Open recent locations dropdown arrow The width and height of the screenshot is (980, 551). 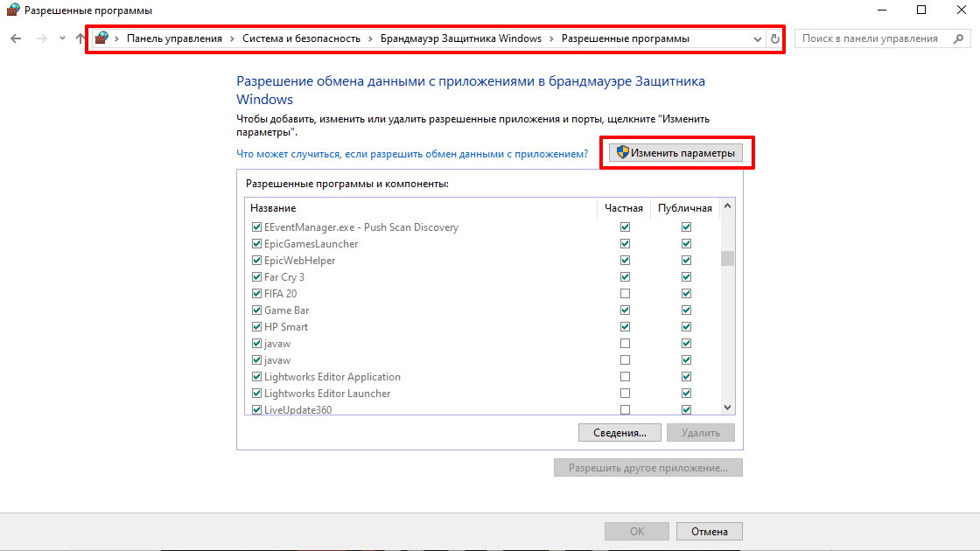click(62, 38)
